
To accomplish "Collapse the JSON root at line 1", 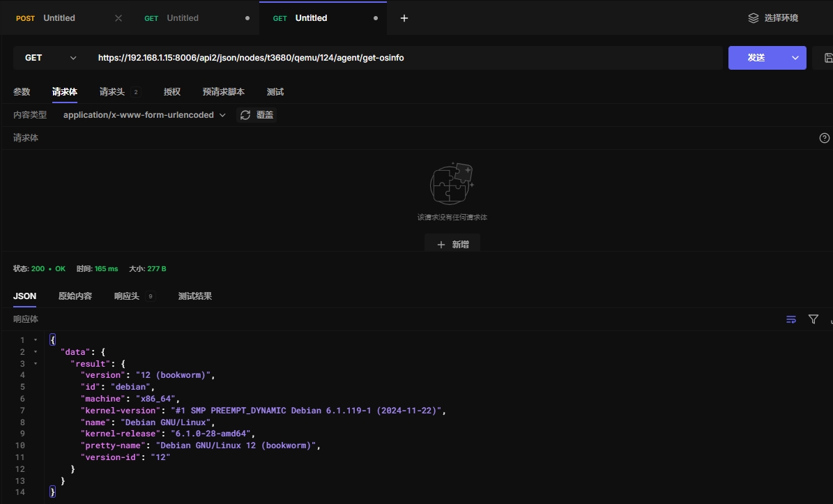I will pyautogui.click(x=36, y=340).
